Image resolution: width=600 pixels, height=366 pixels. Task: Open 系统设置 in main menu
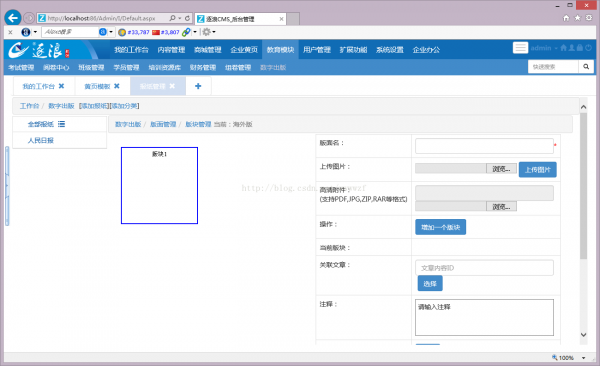(x=390, y=50)
